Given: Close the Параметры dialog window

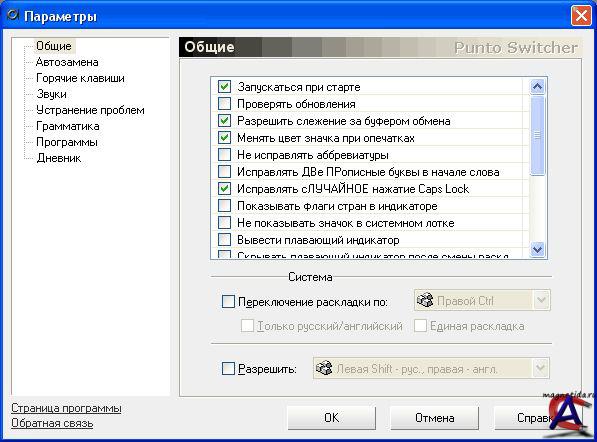Looking at the screenshot, I should coord(581,16).
